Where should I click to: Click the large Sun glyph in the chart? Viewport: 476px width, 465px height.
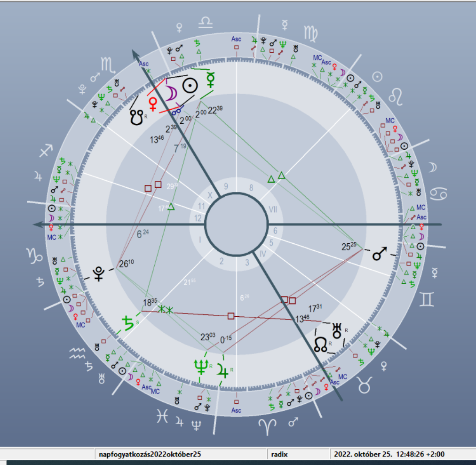coord(190,86)
